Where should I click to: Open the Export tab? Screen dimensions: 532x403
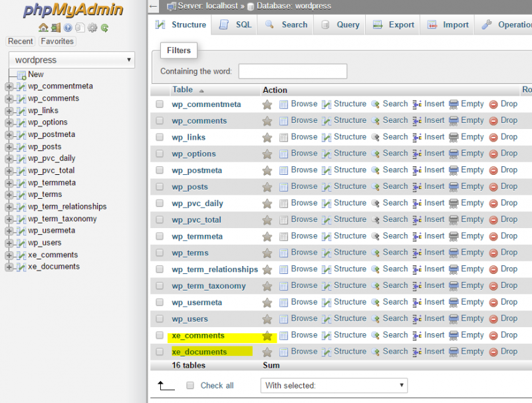[392, 25]
